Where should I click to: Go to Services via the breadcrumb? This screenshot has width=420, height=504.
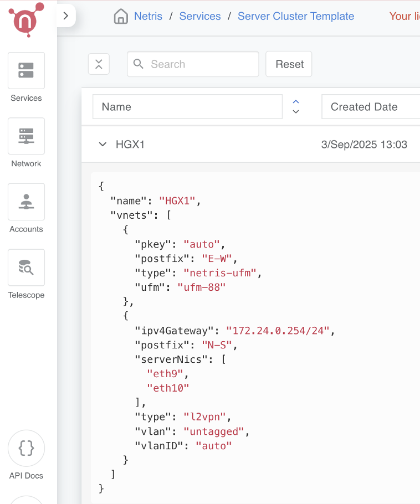click(200, 16)
